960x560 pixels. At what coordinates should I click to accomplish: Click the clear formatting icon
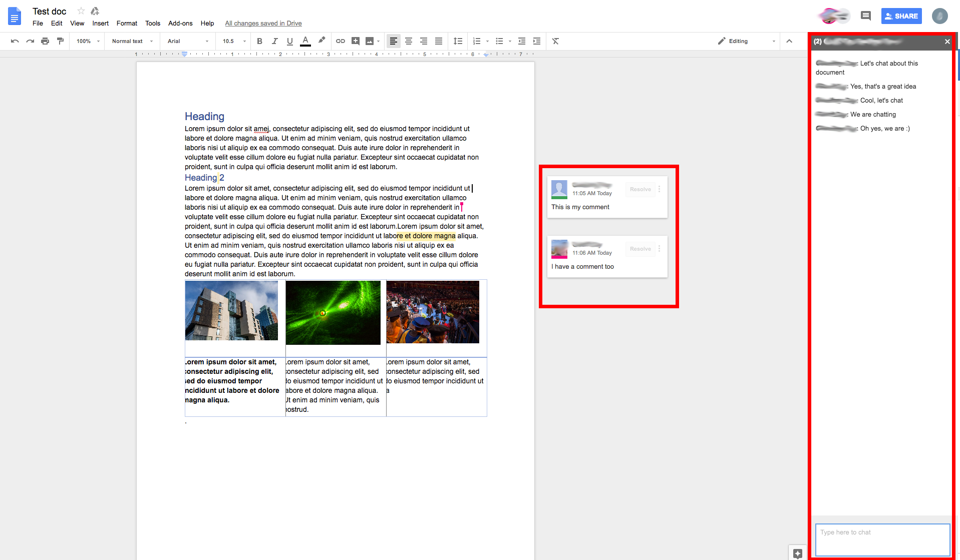(555, 41)
